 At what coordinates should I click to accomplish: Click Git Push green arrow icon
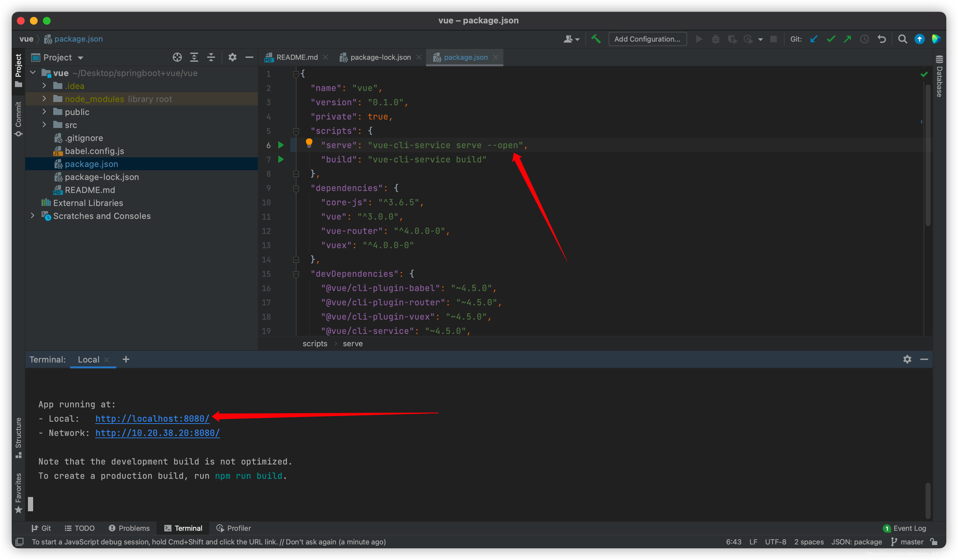tap(847, 39)
